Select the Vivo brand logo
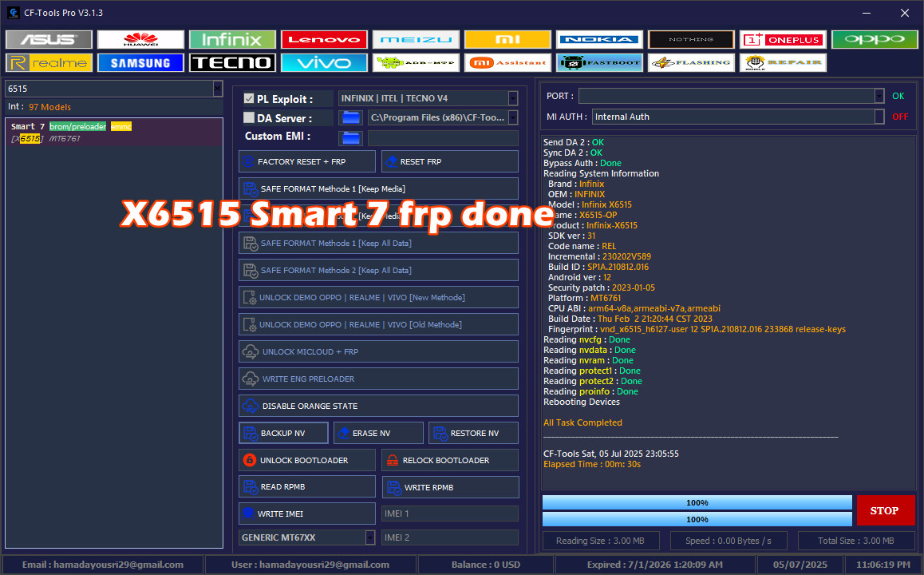 coord(324,62)
